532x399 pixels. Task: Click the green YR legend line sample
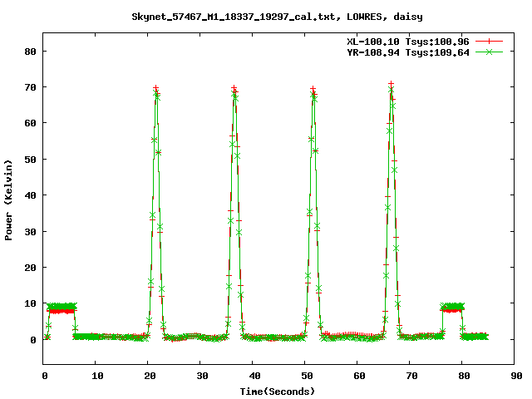point(490,52)
